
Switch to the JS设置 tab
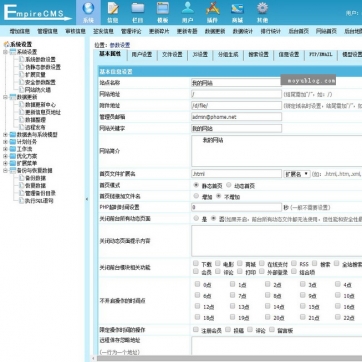(x=200, y=55)
